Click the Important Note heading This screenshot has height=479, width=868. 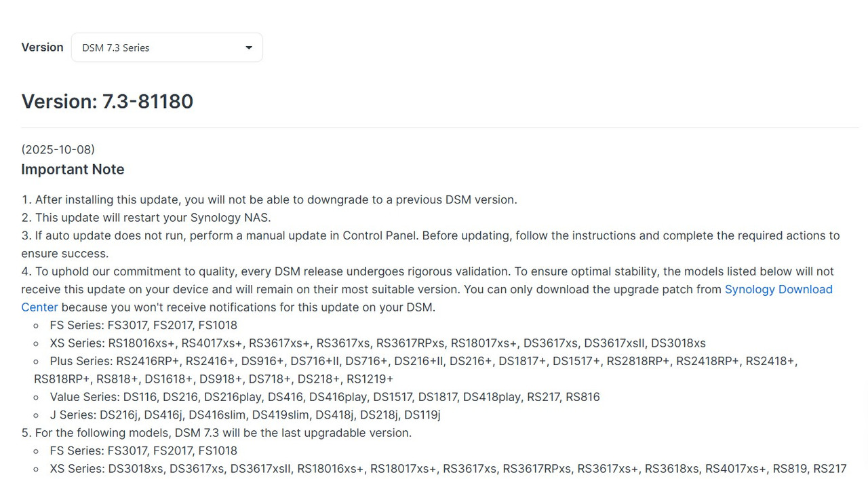pos(73,170)
